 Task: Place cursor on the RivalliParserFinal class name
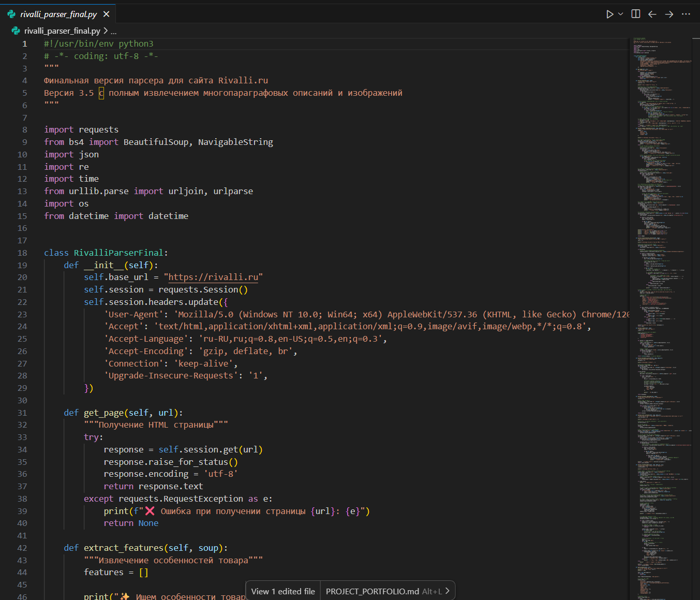click(x=119, y=252)
